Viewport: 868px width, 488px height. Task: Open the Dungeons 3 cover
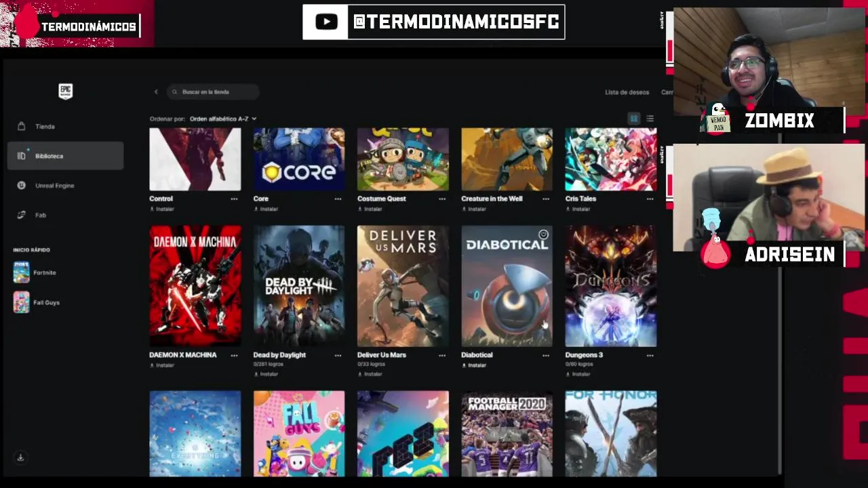pyautogui.click(x=611, y=286)
